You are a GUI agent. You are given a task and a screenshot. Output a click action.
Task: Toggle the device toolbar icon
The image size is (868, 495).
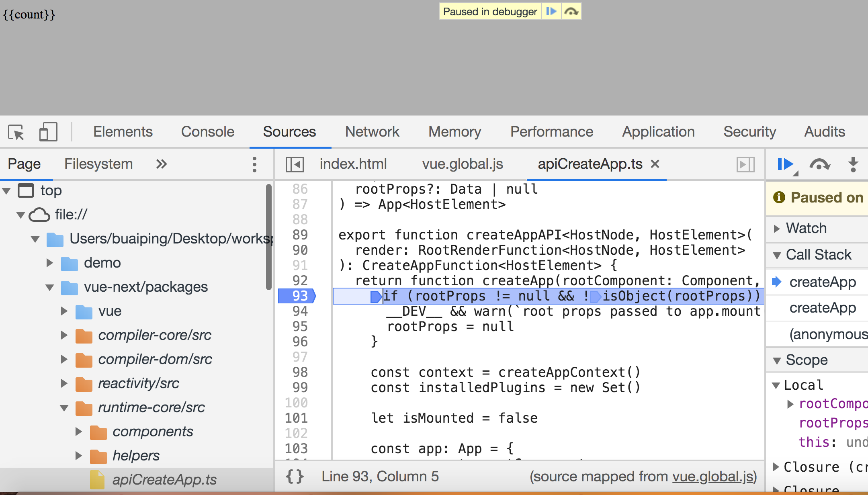pyautogui.click(x=48, y=132)
